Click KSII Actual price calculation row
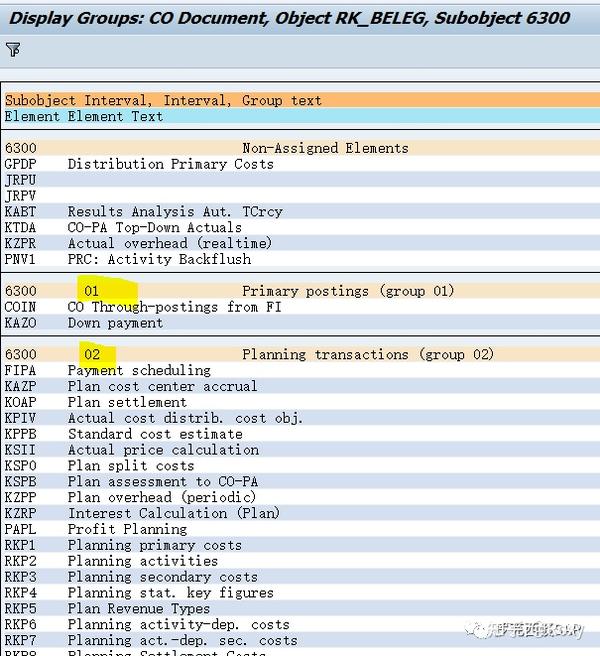The height and width of the screenshot is (656, 600). click(301, 450)
